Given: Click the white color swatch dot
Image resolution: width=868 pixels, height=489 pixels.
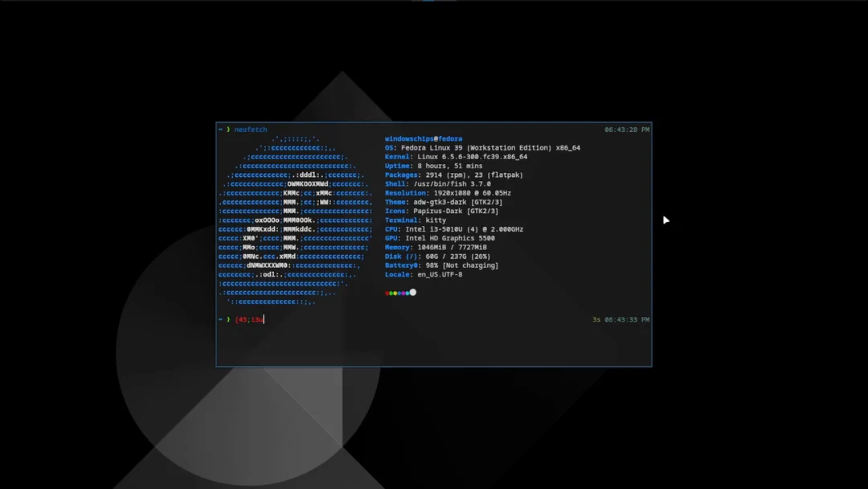Looking at the screenshot, I should click(x=412, y=292).
